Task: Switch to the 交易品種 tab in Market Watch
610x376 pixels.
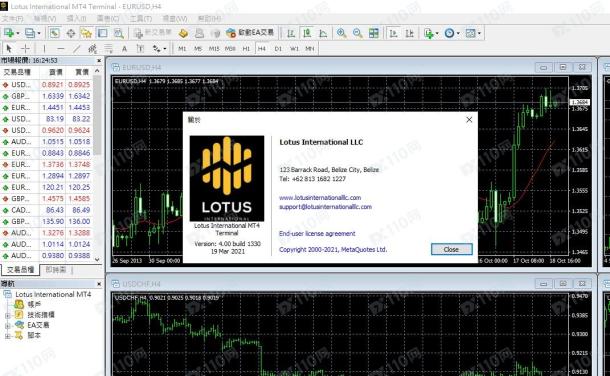Action: point(20,270)
